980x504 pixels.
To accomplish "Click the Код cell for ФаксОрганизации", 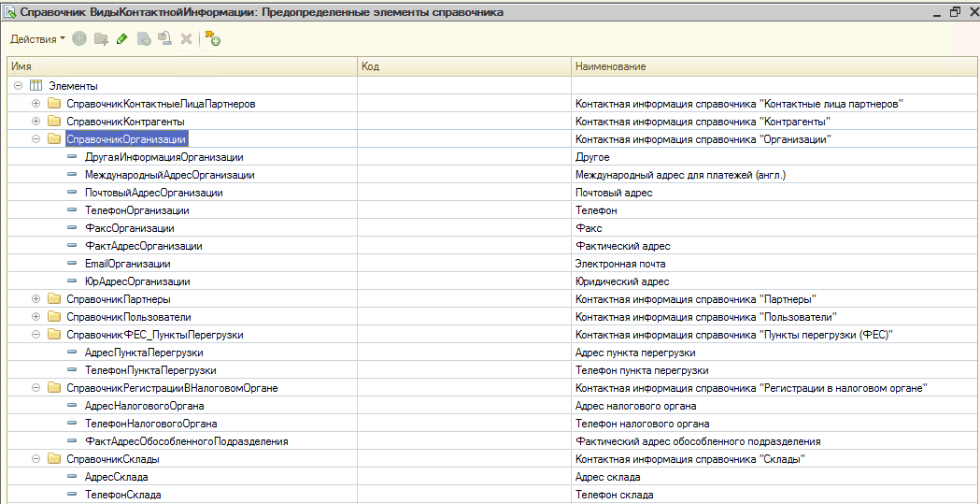I will tap(464, 228).
